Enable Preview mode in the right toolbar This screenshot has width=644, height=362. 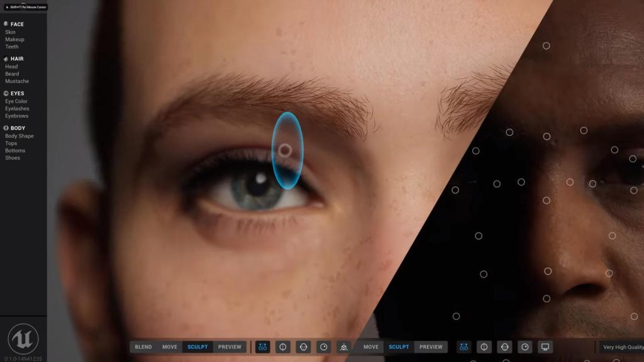point(431,347)
